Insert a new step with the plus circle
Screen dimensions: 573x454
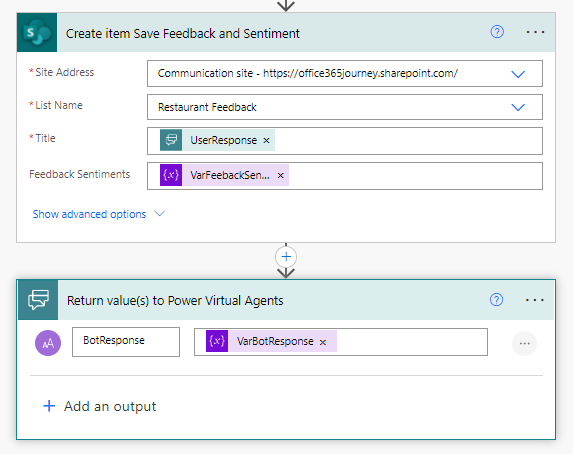pos(286,257)
